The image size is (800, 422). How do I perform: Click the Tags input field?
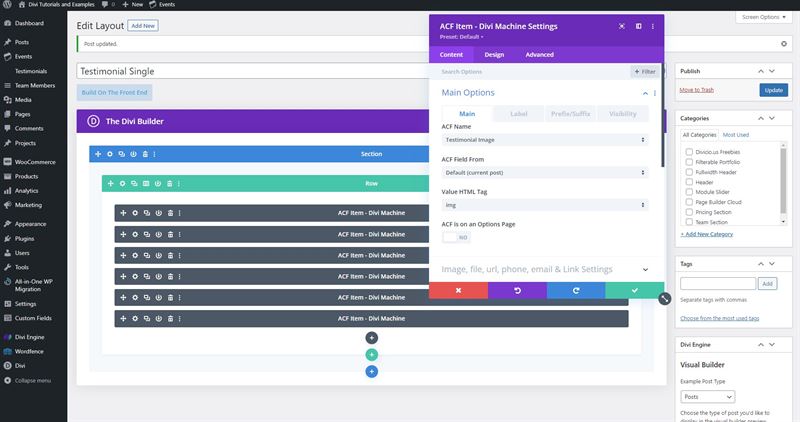[x=718, y=284]
